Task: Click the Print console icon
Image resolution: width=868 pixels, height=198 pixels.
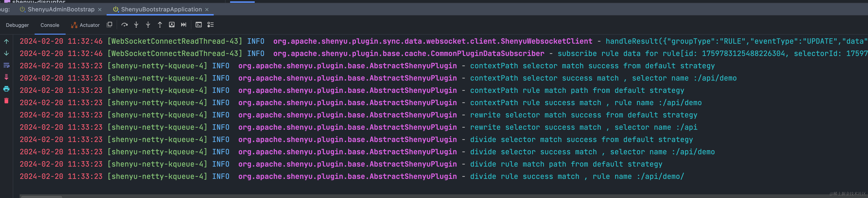Action: tap(6, 89)
